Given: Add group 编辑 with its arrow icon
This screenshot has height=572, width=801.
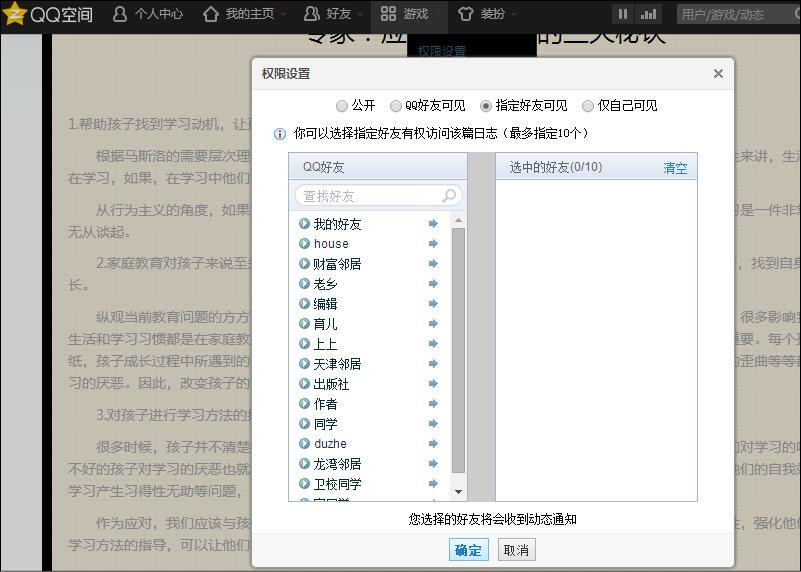Looking at the screenshot, I should (433, 303).
